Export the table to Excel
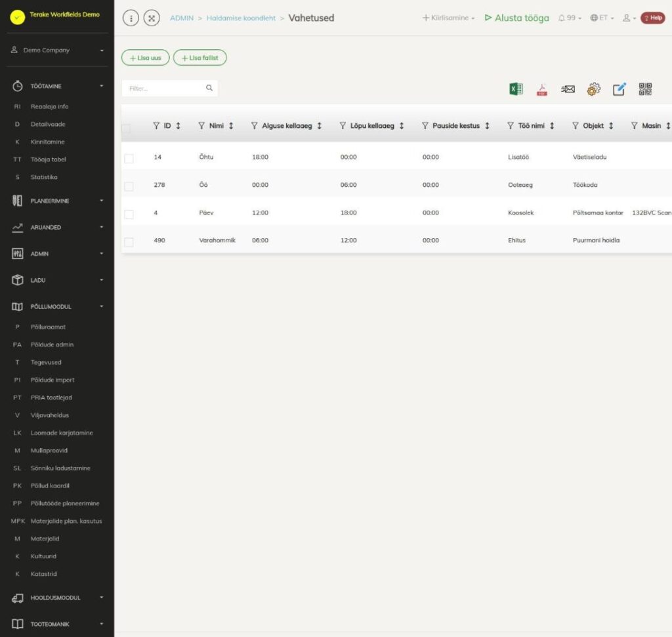The width and height of the screenshot is (672, 637). pos(516,89)
